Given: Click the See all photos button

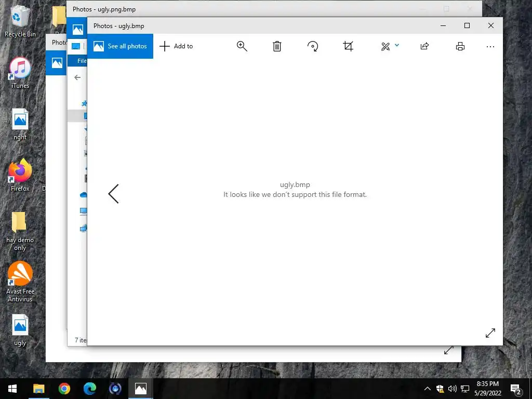Looking at the screenshot, I should [x=120, y=46].
